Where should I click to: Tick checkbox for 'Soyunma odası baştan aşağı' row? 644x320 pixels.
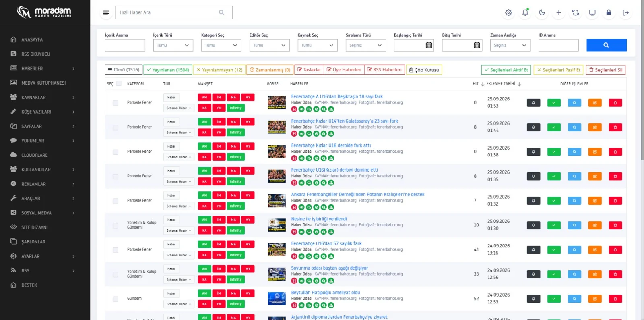116,275
